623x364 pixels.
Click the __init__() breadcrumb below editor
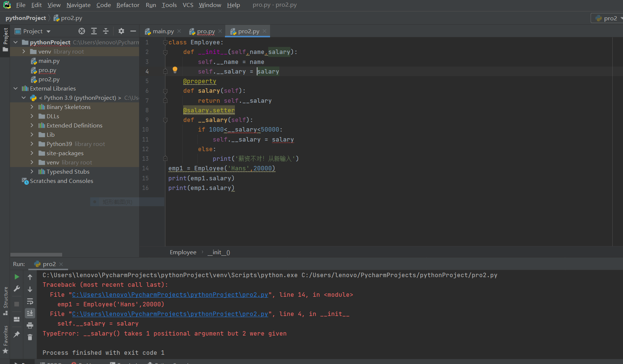(x=219, y=252)
